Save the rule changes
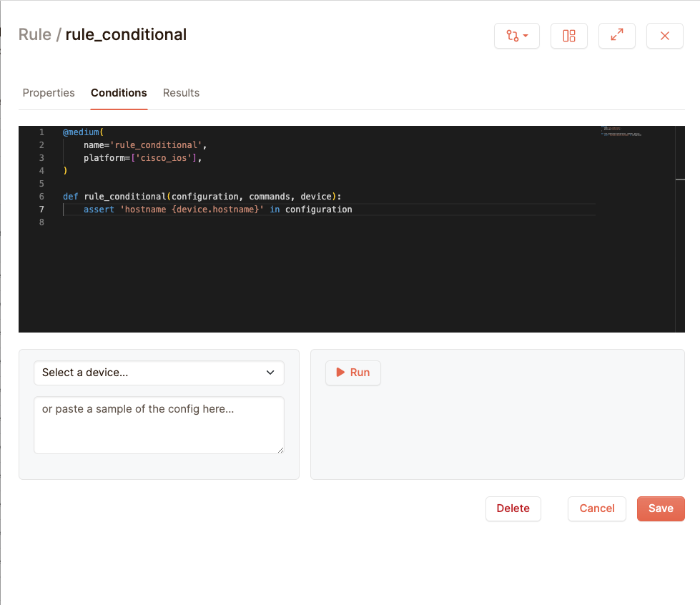Image resolution: width=700 pixels, height=605 pixels. click(x=660, y=508)
